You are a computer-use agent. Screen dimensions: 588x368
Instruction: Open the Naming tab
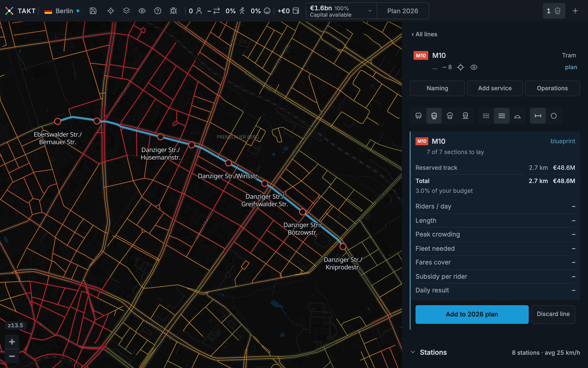click(437, 88)
